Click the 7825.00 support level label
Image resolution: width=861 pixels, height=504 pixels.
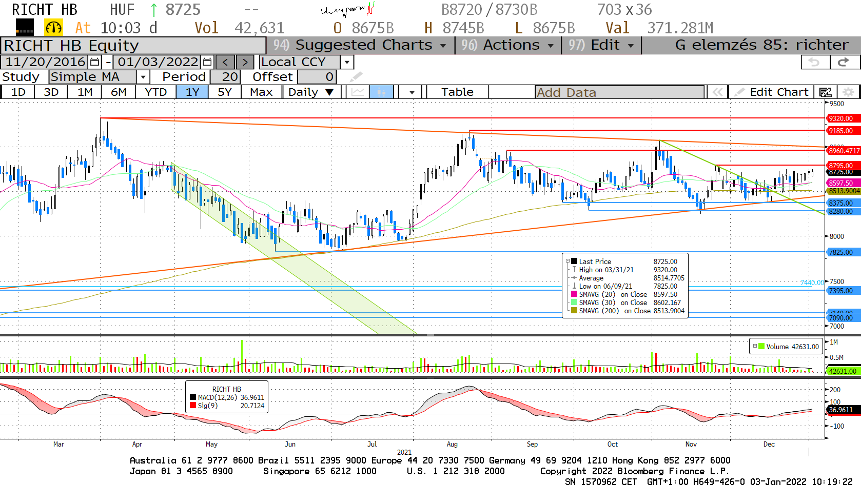click(x=843, y=252)
